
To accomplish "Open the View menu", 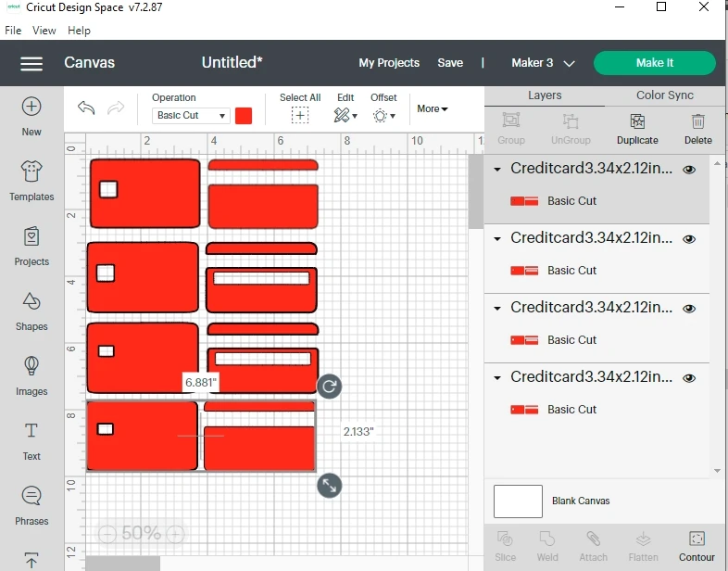I will 44,31.
